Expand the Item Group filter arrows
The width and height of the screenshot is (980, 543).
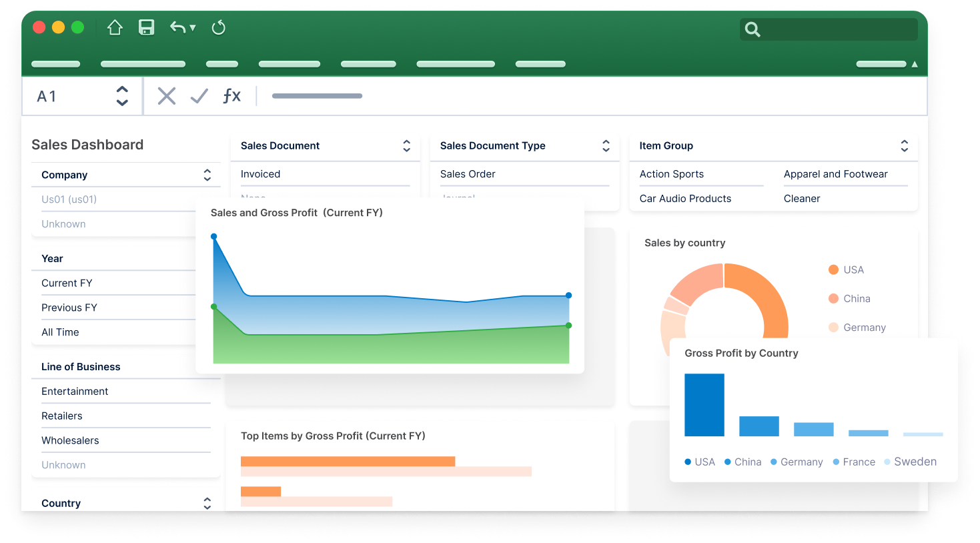click(x=904, y=146)
